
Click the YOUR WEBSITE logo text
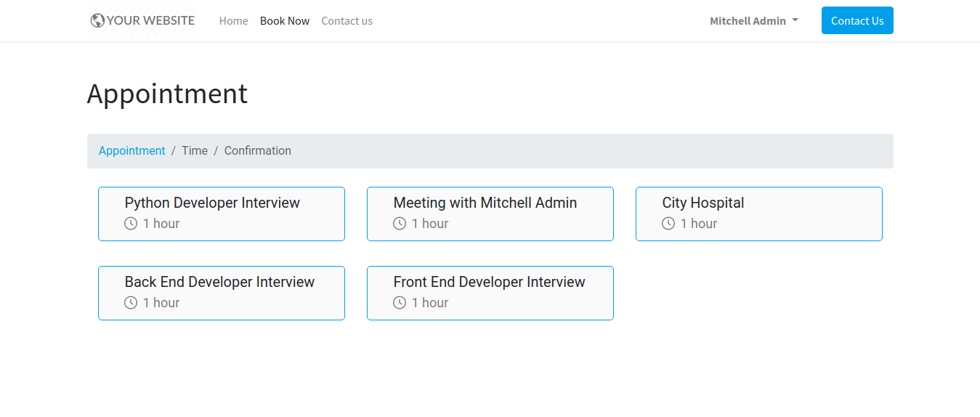tap(150, 20)
